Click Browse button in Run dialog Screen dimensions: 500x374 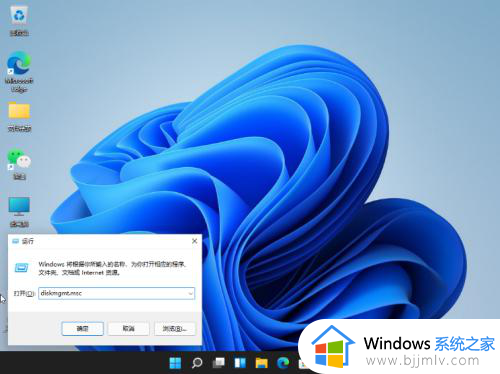(174, 329)
